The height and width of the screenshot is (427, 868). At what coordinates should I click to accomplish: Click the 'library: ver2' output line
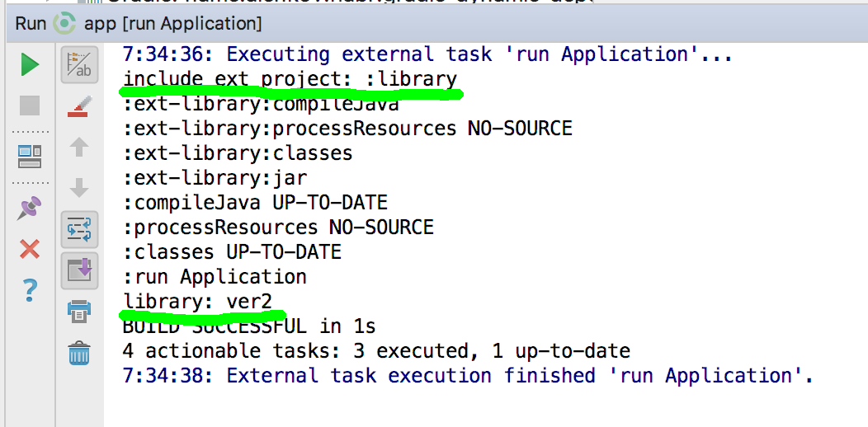pos(197,302)
